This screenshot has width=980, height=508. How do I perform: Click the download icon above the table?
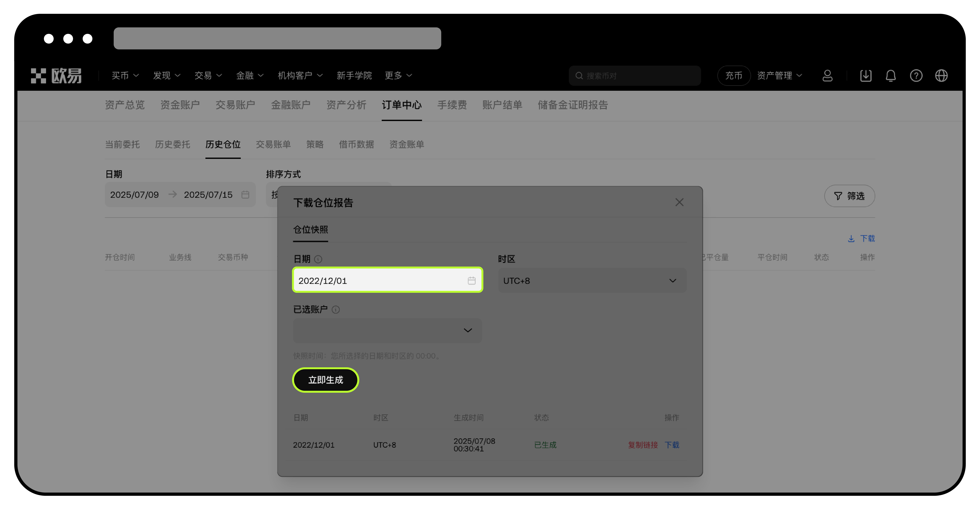pos(851,239)
